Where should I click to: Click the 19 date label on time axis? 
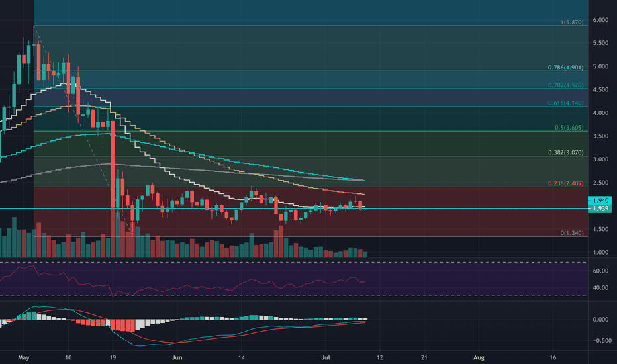(x=113, y=357)
